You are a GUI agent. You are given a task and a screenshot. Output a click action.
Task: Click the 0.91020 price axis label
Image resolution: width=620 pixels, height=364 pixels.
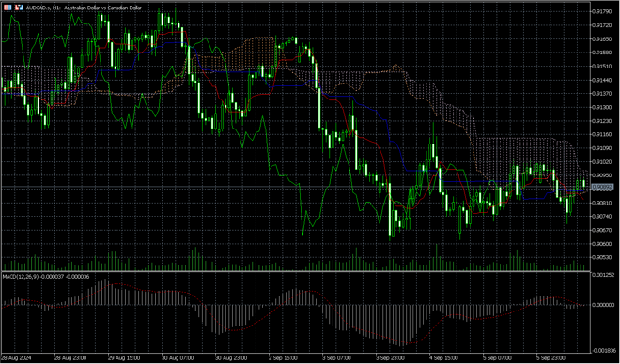tap(602, 162)
